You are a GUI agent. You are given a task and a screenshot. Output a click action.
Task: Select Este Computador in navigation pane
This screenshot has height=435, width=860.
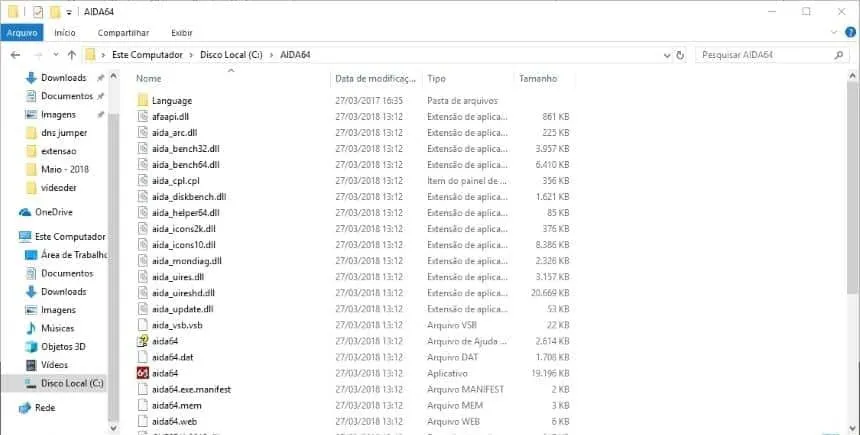70,237
